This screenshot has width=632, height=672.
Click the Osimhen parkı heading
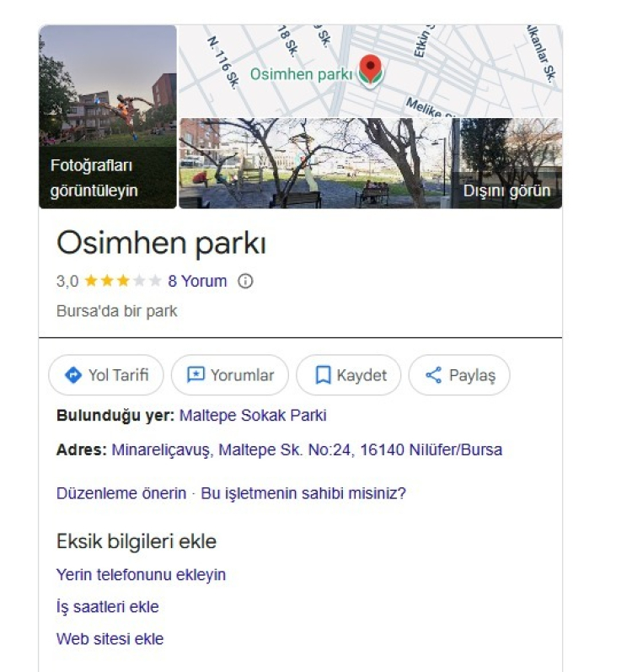click(161, 244)
